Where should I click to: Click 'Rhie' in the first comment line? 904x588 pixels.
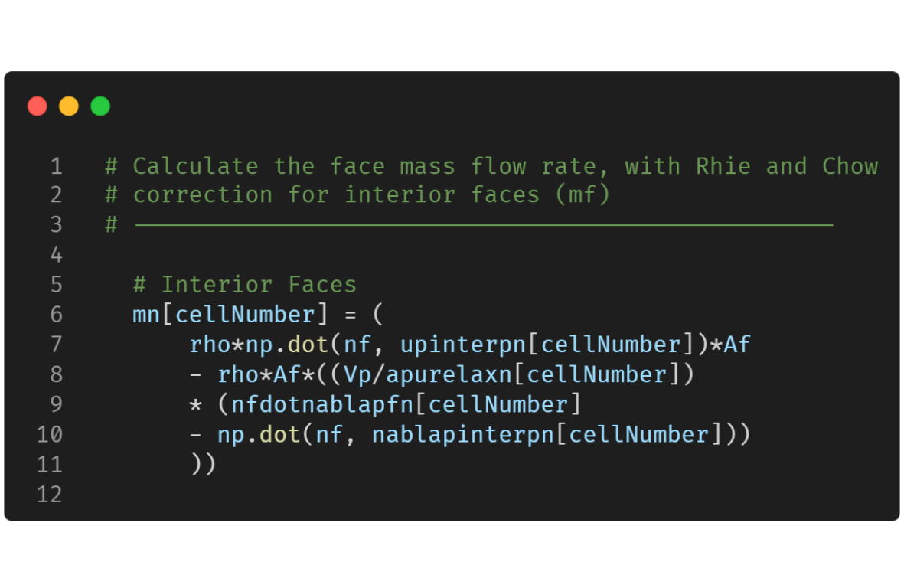[723, 166]
